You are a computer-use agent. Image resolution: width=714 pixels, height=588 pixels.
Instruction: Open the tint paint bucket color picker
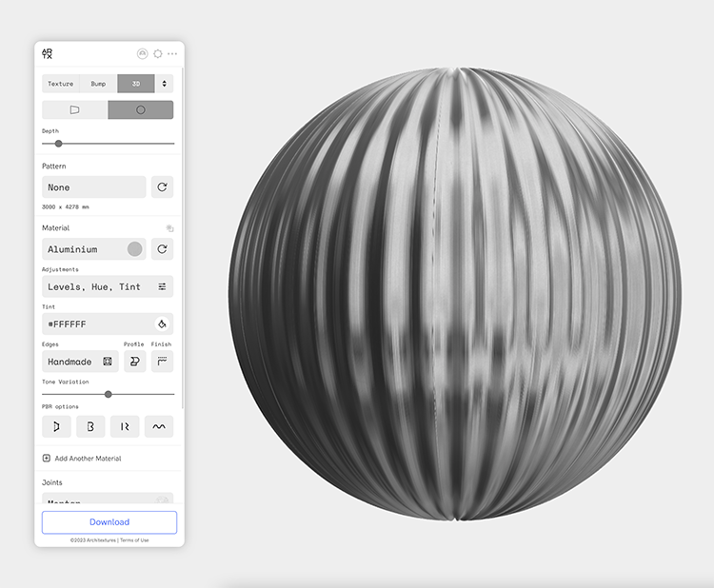coord(162,324)
